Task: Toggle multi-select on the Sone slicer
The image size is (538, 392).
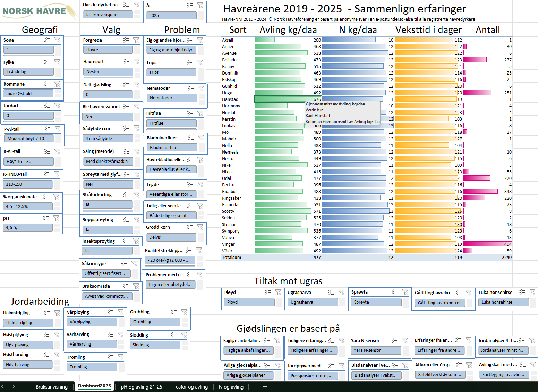Action: [47, 40]
